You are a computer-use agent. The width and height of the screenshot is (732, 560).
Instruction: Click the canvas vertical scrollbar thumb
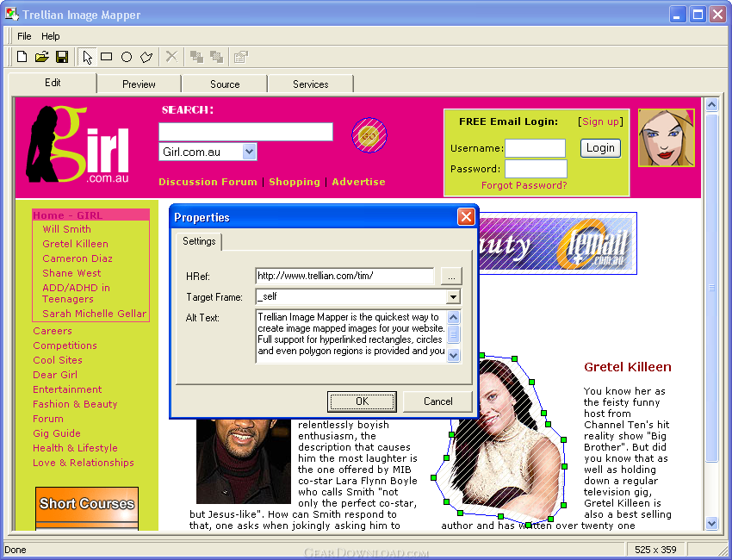coord(711,288)
